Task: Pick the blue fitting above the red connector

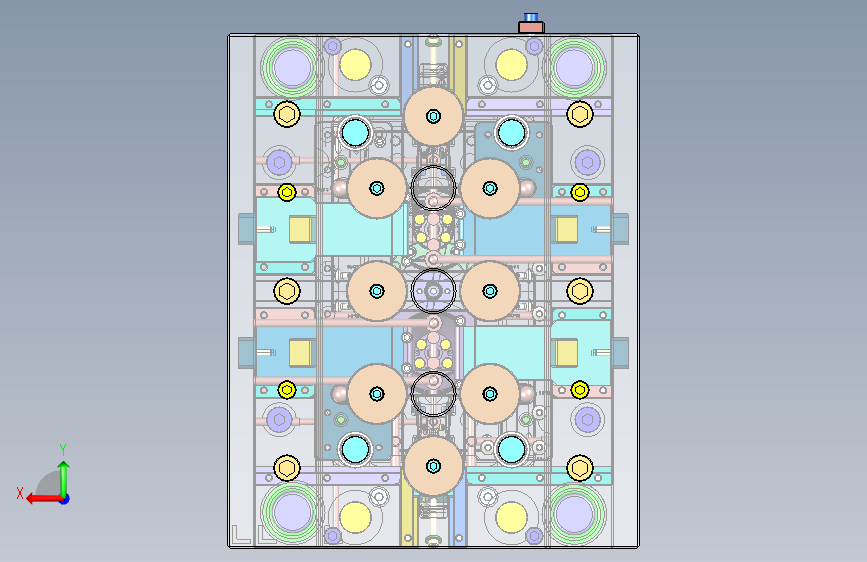Action: tap(531, 17)
